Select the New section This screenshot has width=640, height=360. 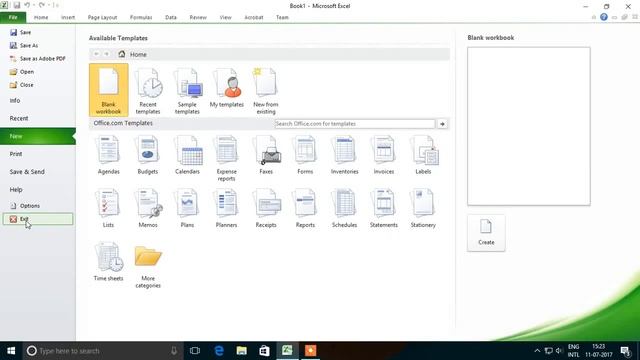[x=38, y=136]
